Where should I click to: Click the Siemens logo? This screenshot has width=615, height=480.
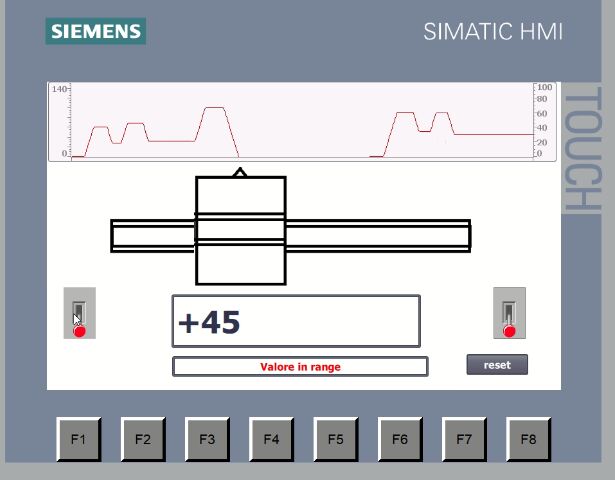point(96,31)
